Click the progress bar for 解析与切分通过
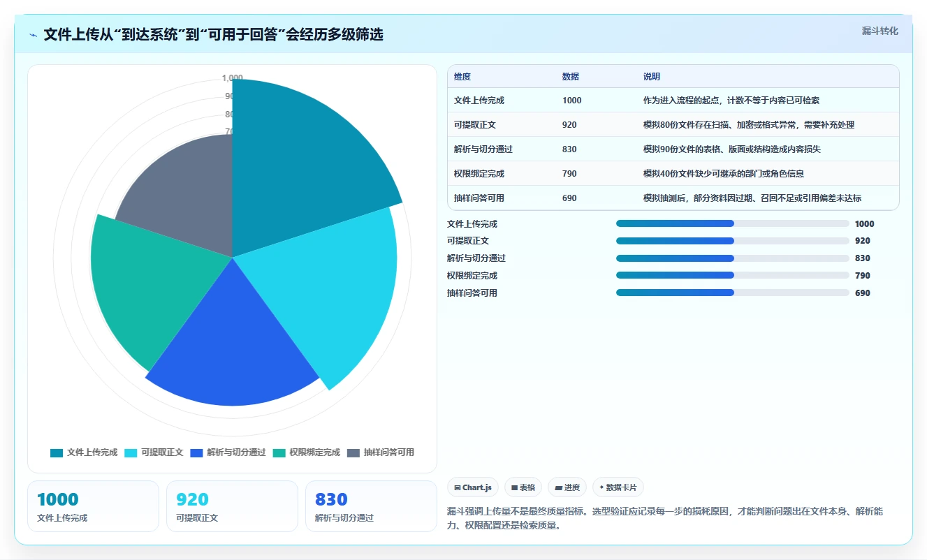 tap(733, 258)
